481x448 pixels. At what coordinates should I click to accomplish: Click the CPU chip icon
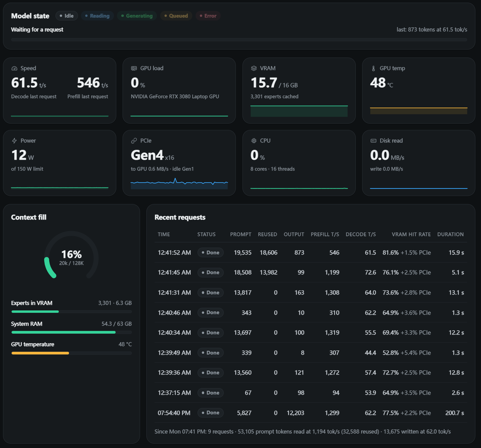click(254, 141)
